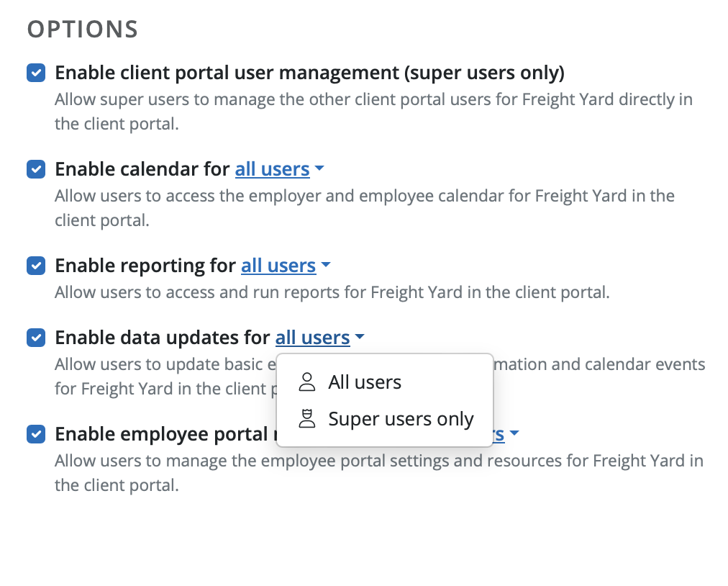Image resolution: width=728 pixels, height=586 pixels.
Task: Click the all users link for reporting
Action: point(278,266)
